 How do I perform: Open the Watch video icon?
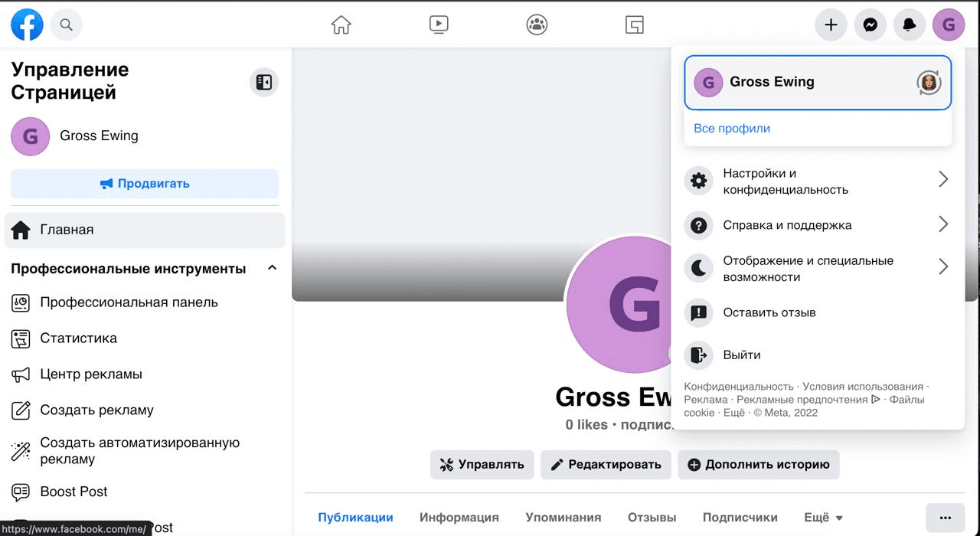pos(439,25)
